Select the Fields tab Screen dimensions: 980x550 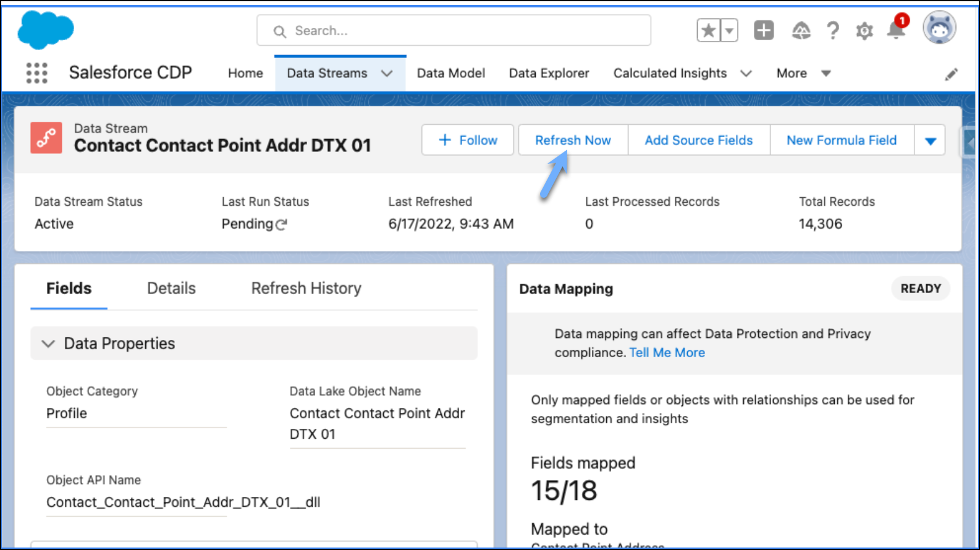(x=69, y=289)
